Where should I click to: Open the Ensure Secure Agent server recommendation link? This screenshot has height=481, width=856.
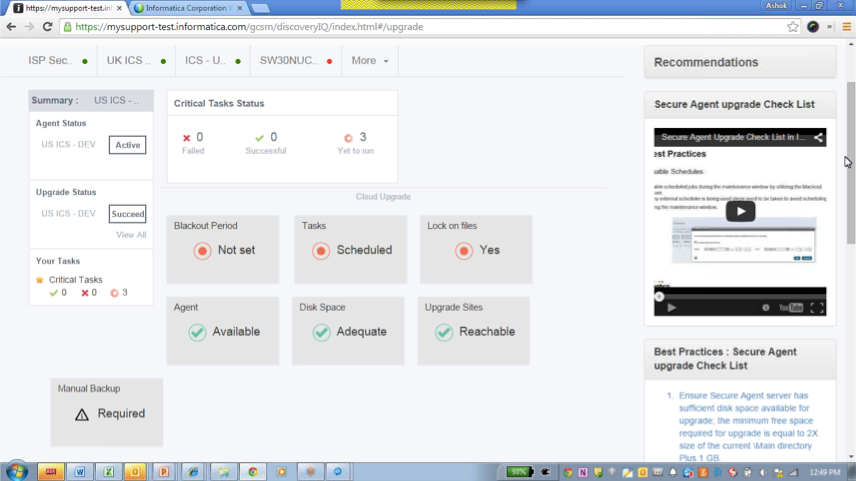[748, 426]
